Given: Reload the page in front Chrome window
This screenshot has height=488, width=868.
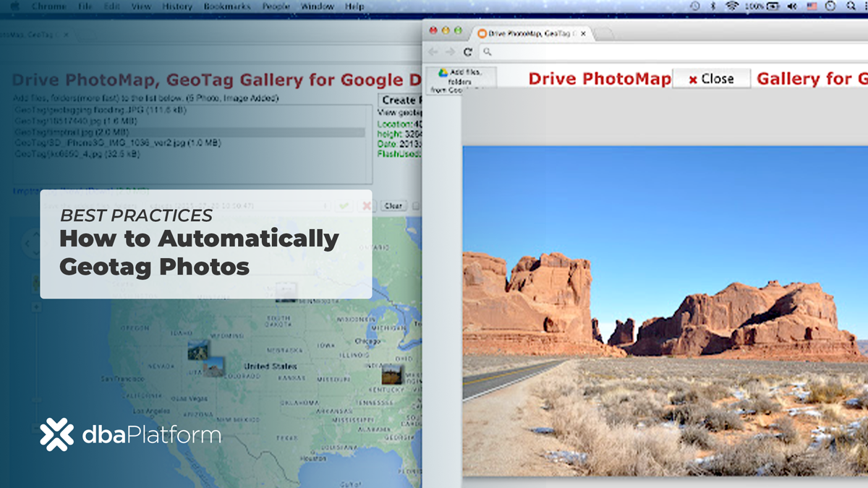Looking at the screenshot, I should (x=468, y=52).
